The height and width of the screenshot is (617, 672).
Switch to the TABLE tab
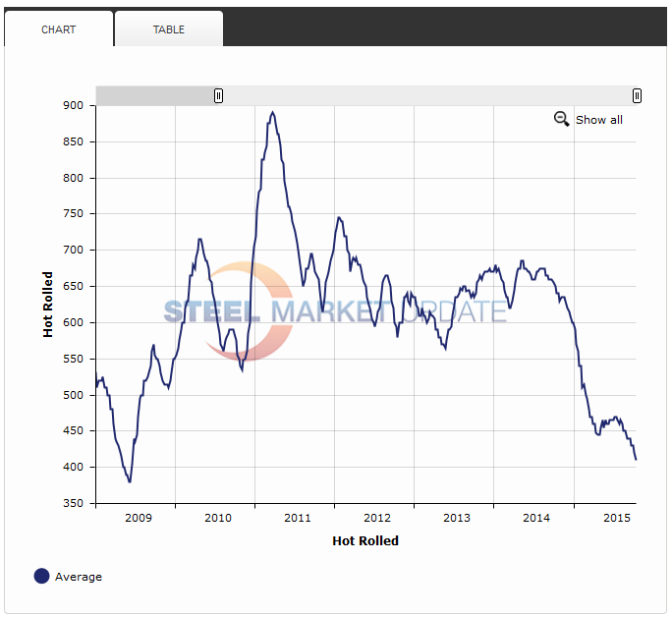(168, 29)
